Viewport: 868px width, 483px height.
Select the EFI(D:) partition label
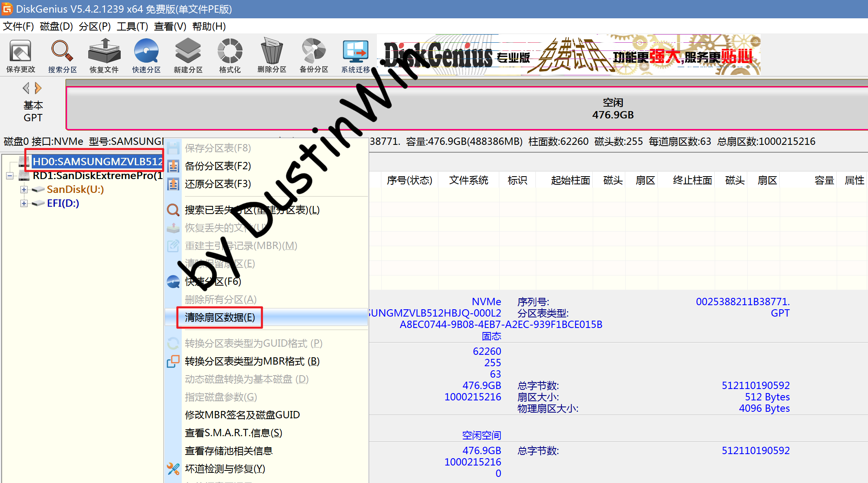(63, 203)
